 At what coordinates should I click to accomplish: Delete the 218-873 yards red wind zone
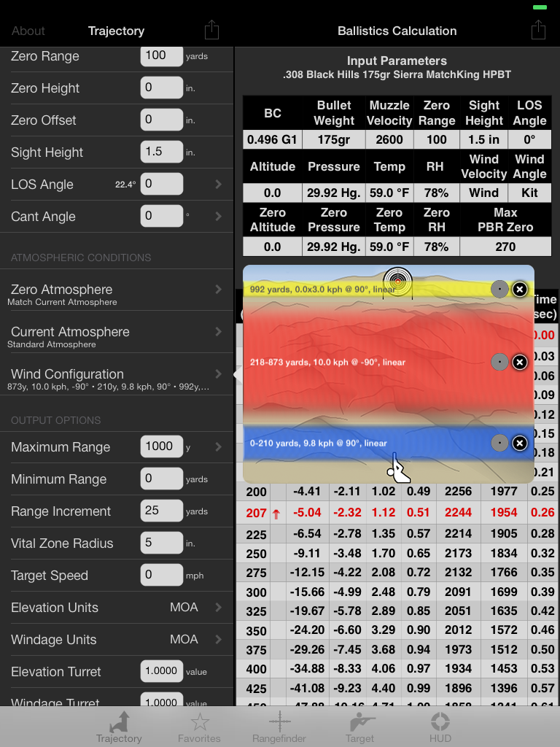click(519, 362)
